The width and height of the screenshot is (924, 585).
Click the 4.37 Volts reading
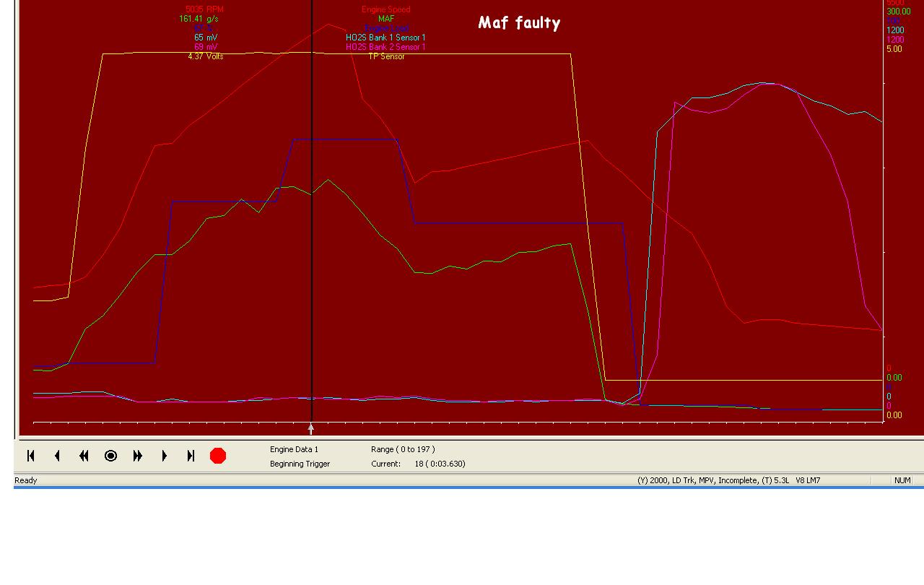click(x=206, y=56)
